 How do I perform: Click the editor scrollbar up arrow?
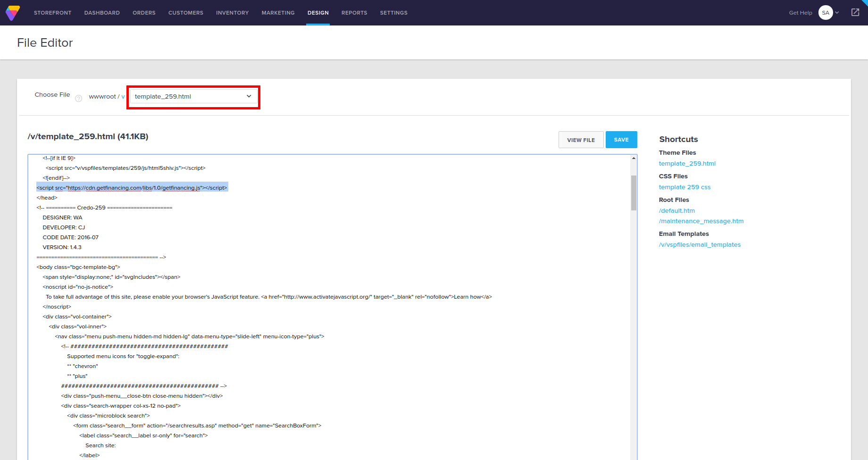tap(634, 159)
